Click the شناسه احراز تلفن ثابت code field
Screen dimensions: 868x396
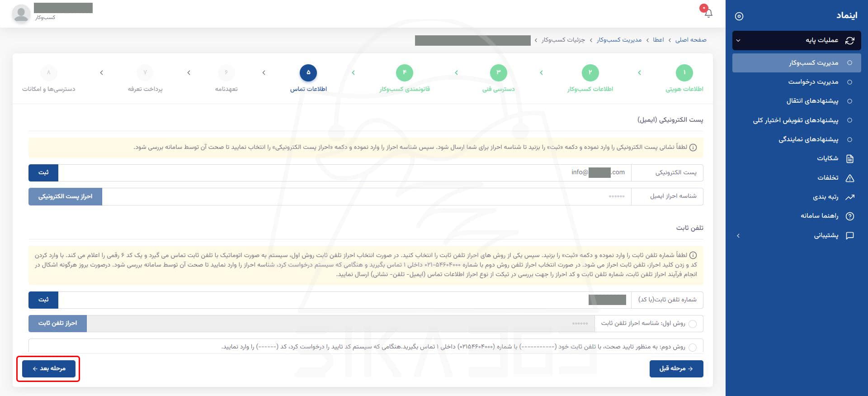click(x=340, y=323)
